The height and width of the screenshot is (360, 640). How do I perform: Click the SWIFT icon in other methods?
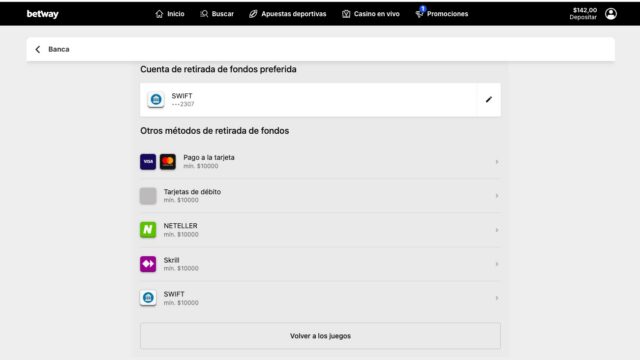[x=148, y=298]
